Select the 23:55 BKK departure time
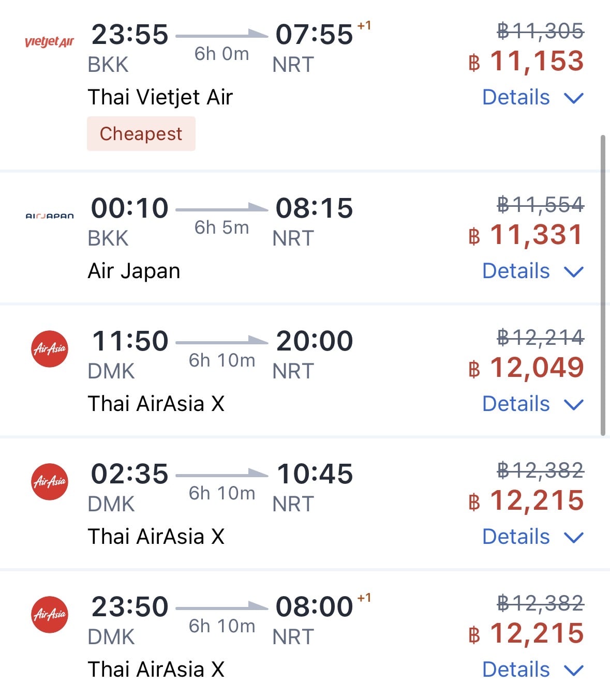Viewport: 610px width, 700px height. point(129,35)
